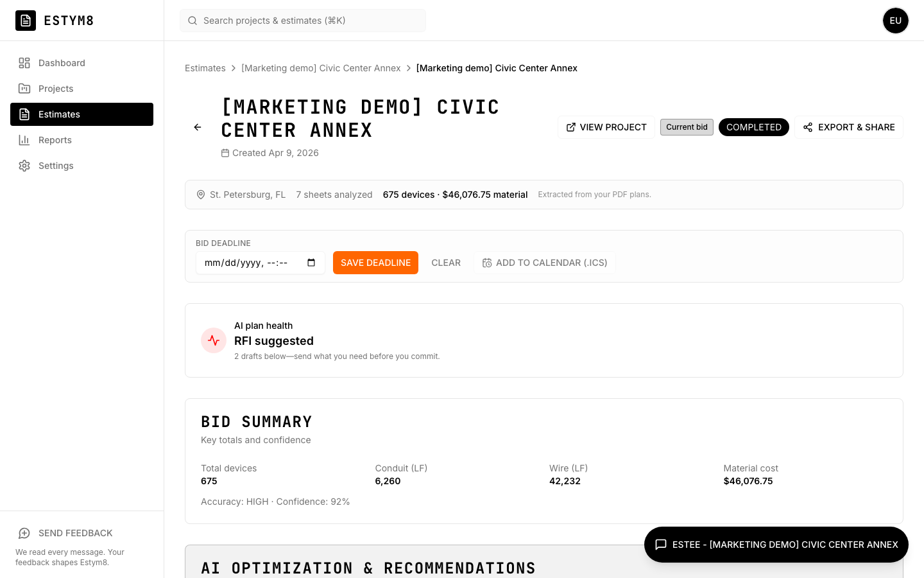Select the Projects folder icon in sidebar
This screenshot has height=578, width=924.
pyautogui.click(x=24, y=89)
